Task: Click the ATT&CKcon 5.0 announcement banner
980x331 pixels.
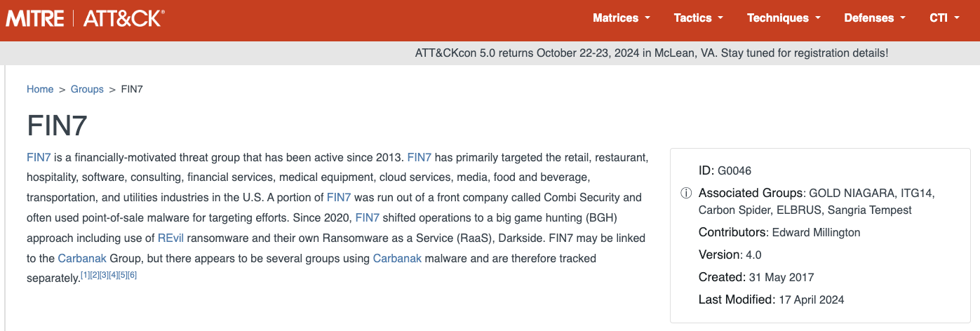Action: [x=652, y=53]
